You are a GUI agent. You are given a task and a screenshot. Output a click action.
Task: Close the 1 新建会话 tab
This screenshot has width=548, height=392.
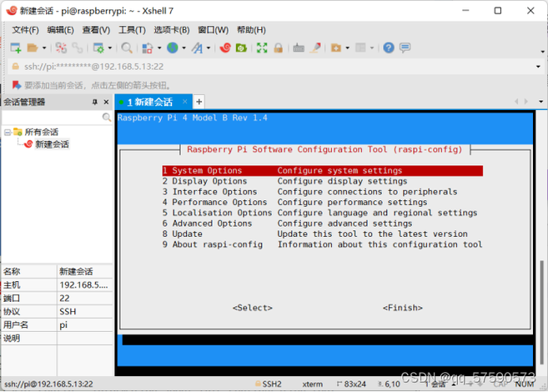coord(184,102)
